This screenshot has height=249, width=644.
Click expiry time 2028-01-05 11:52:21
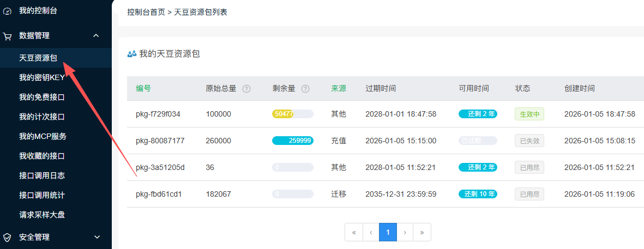tap(401, 167)
